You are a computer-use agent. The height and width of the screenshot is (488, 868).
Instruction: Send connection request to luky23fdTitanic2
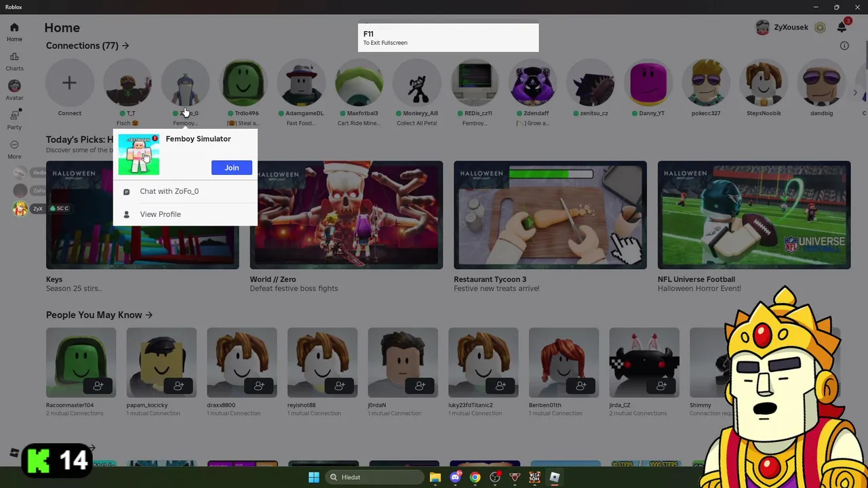coord(500,386)
